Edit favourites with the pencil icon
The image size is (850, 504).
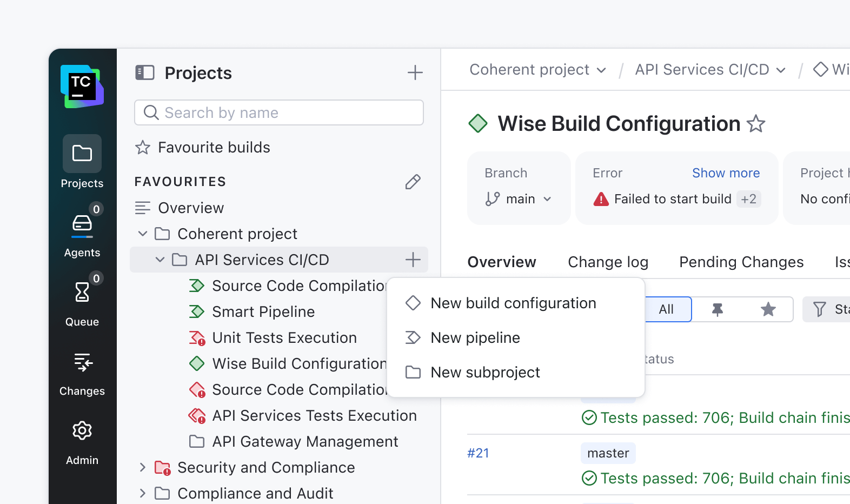tap(413, 182)
